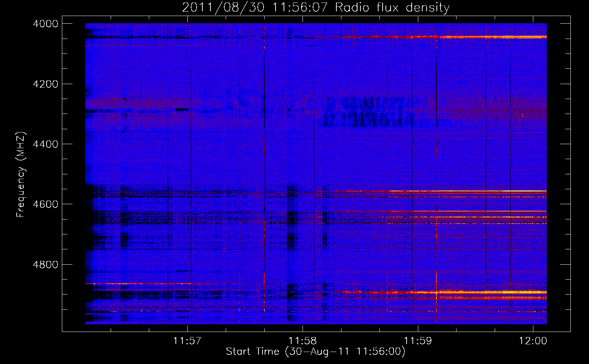Screen dimensions: 589x364
Task: Select the 4800 frequency axis label
Action: click(x=46, y=265)
